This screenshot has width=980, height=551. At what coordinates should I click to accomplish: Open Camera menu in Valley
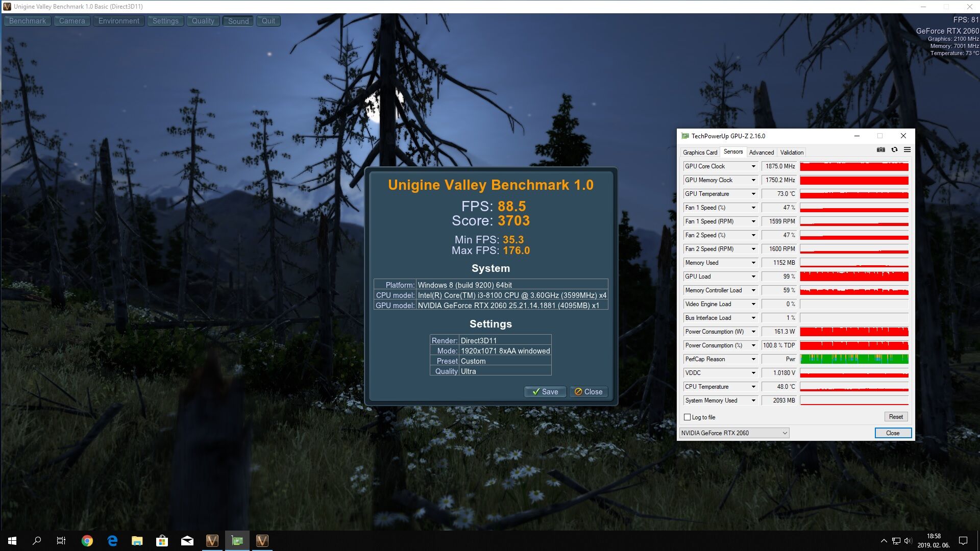pos(72,21)
